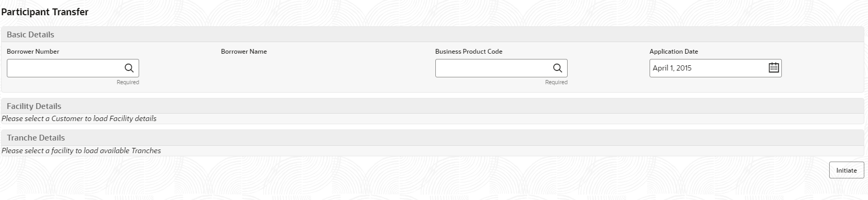Click the select Customer to load Facility message
Image resolution: width=868 pixels, height=200 pixels.
pyautogui.click(x=79, y=119)
